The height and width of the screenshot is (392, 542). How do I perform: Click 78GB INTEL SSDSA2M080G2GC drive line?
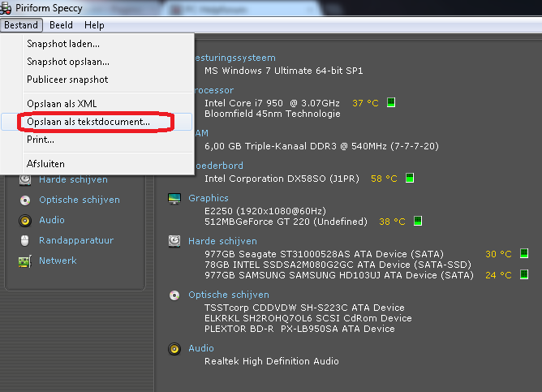click(338, 265)
